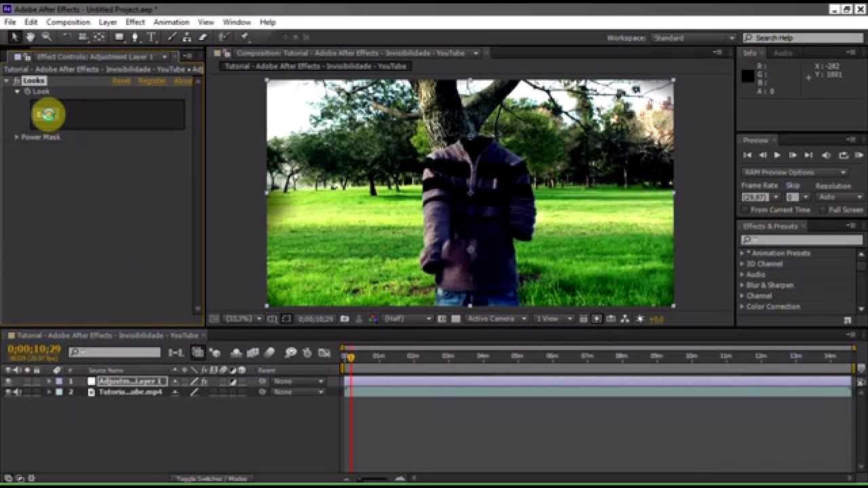
Task: Toggle Auto-keyframe stopwatch icon in timeline
Action: (307, 352)
